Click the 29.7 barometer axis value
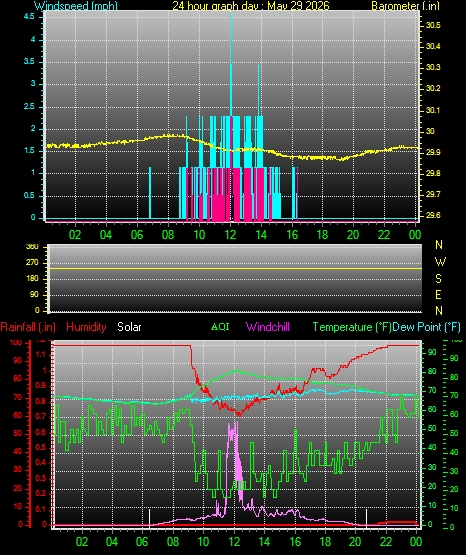466x555 pixels. [x=433, y=194]
